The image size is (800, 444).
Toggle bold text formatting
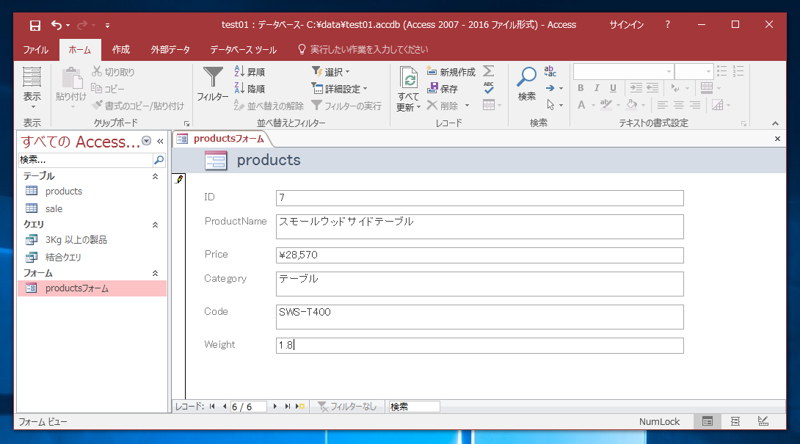581,88
